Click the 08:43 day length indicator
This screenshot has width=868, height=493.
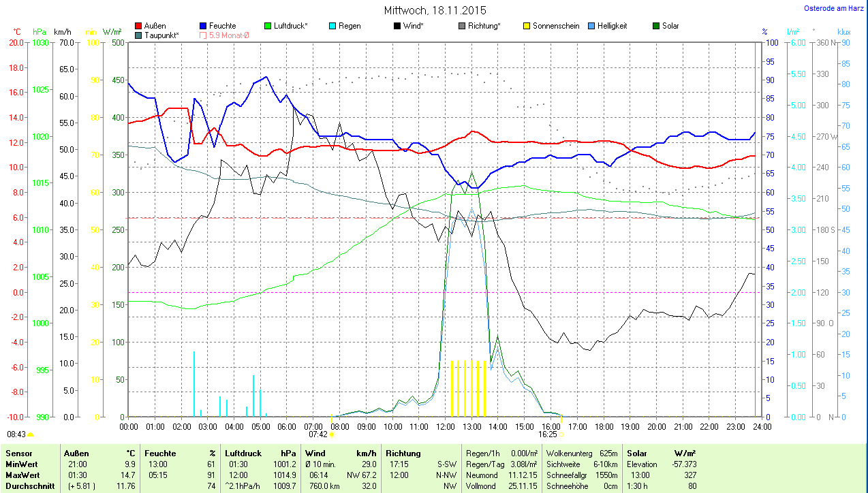tap(17, 434)
